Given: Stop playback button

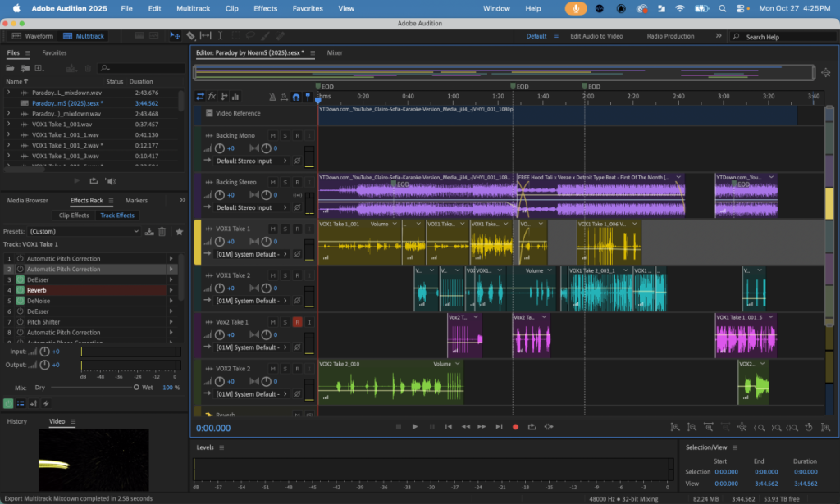Looking at the screenshot, I should tap(398, 426).
